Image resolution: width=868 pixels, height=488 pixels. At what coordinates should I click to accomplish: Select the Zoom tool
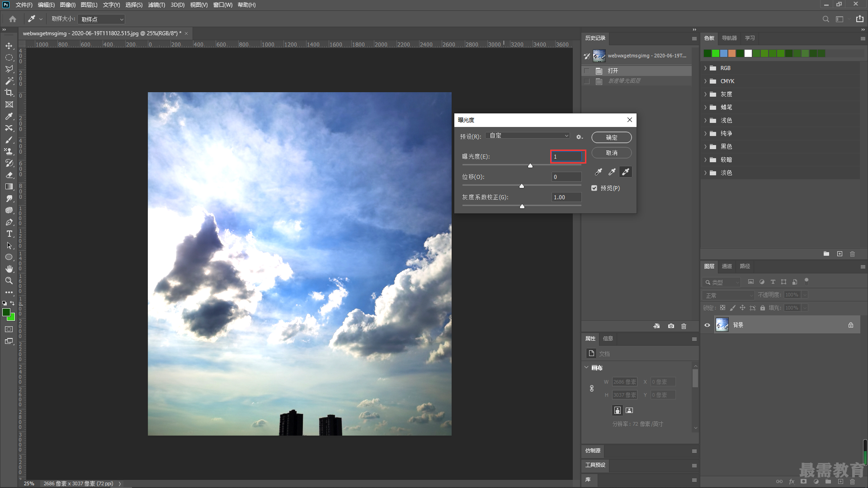(x=9, y=281)
